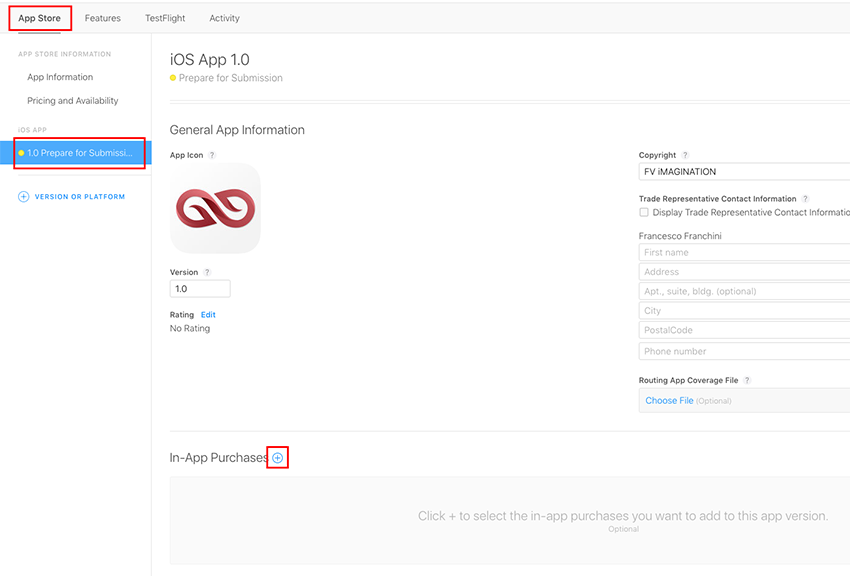Open help icon for Routing App Coverage File
This screenshot has height=576, width=850.
(747, 380)
